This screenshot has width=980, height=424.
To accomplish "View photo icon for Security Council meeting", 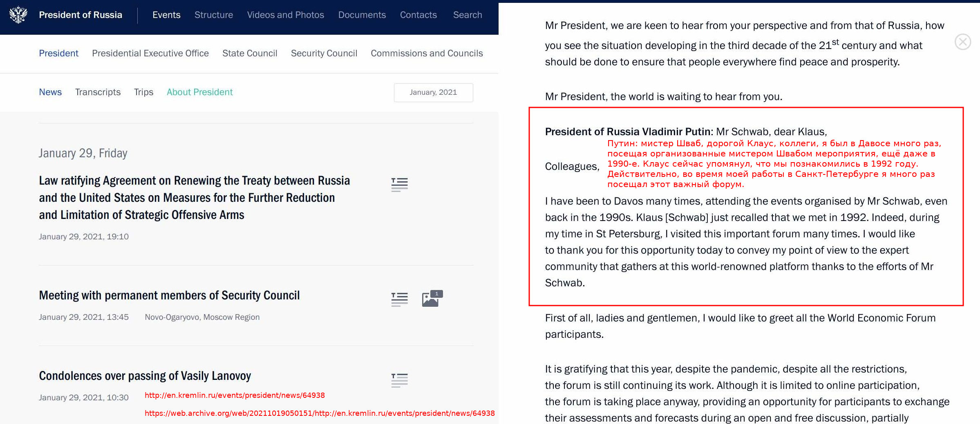I will (x=432, y=299).
